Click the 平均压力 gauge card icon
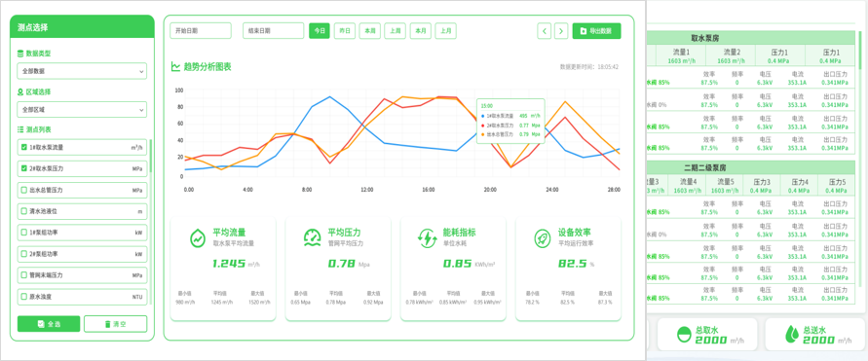Image resolution: width=868 pixels, height=361 pixels. coord(313,237)
